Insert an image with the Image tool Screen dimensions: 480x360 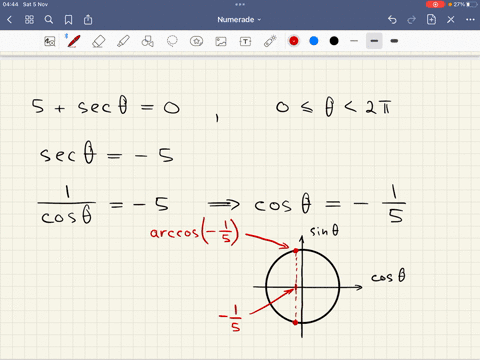pos(221,41)
